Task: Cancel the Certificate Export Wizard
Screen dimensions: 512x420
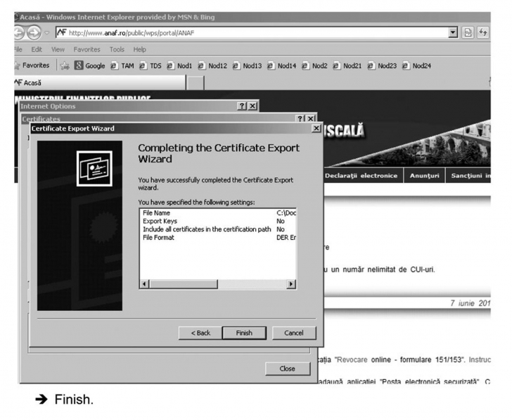Action: pos(293,333)
